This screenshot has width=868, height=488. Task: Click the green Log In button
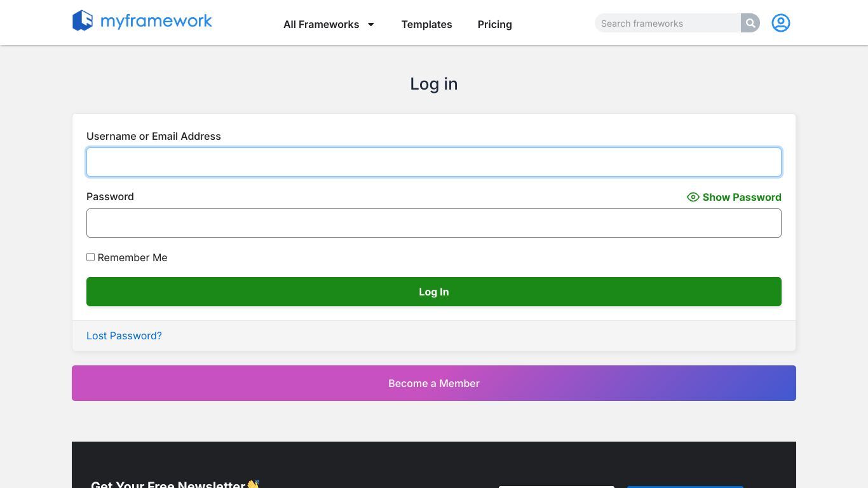point(434,292)
